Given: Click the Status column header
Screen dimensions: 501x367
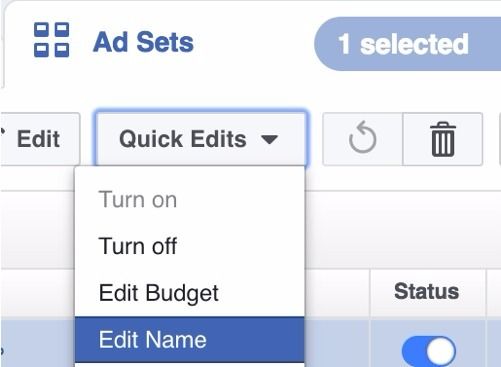Looking at the screenshot, I should [427, 292].
